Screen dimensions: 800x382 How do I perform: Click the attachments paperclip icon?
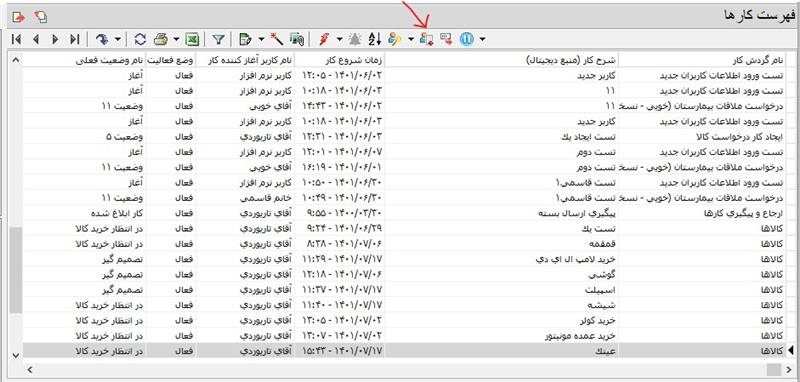tap(296, 39)
